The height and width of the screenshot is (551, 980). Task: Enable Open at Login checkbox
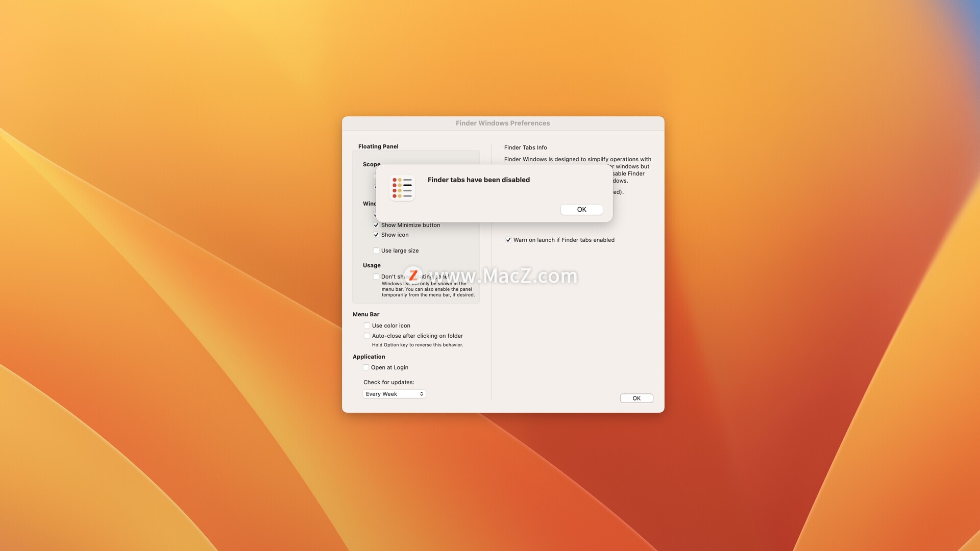click(x=366, y=367)
